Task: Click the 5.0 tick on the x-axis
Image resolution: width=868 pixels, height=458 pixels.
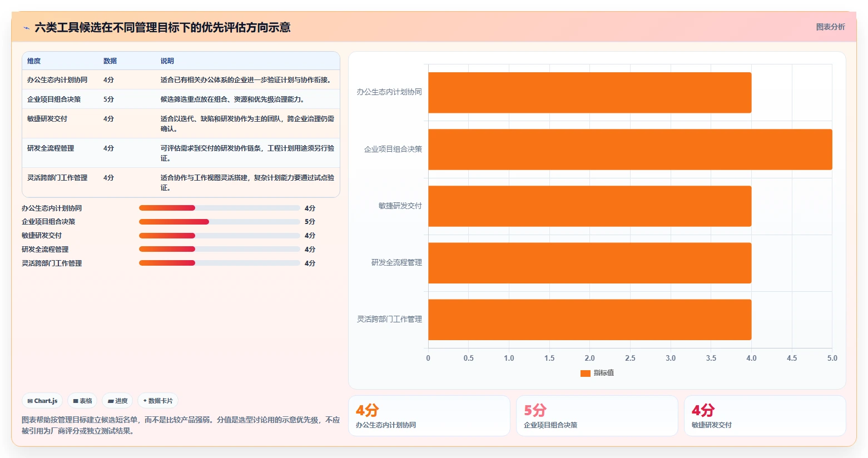Action: (x=832, y=358)
